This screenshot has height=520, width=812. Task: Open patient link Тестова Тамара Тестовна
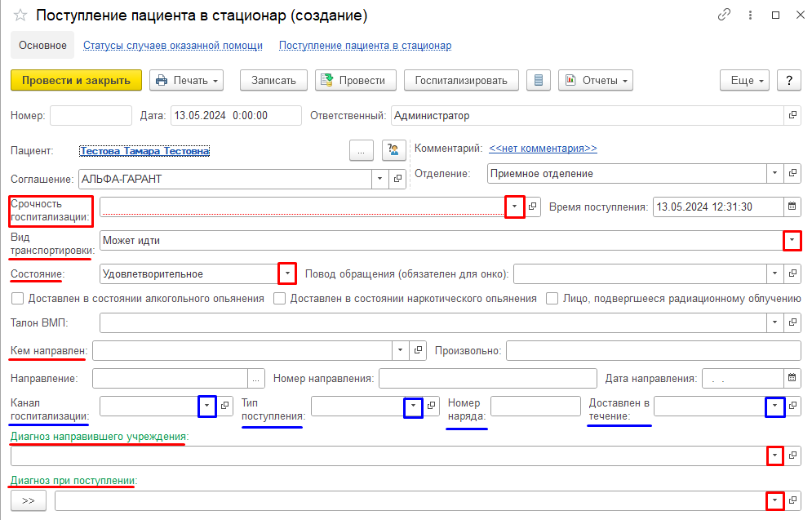144,151
